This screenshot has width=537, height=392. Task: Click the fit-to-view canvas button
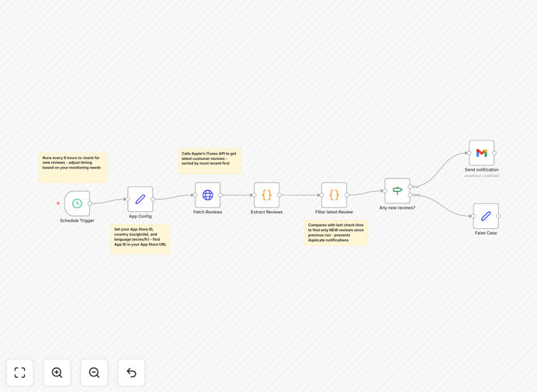click(x=20, y=373)
